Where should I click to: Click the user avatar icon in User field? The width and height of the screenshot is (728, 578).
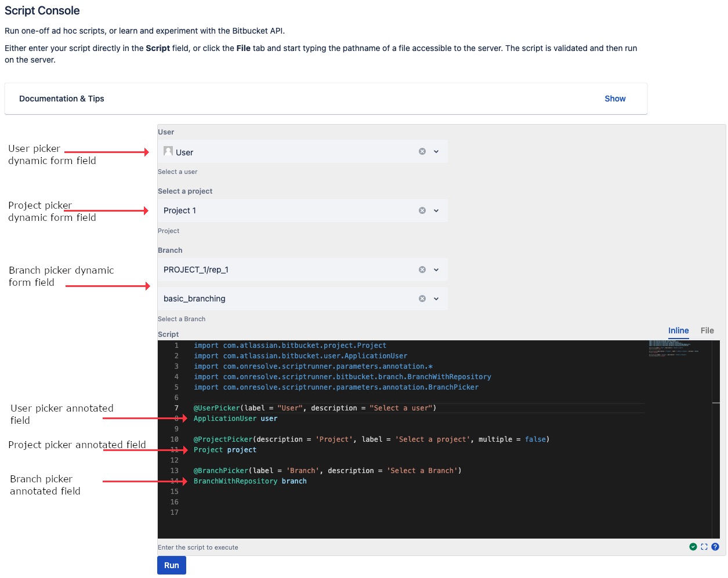point(168,151)
